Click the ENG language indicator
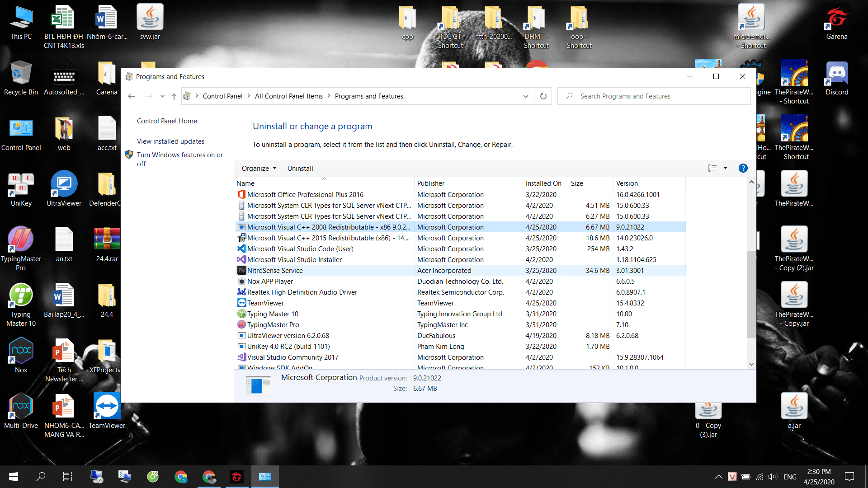Image resolution: width=868 pixels, height=488 pixels. click(x=790, y=477)
